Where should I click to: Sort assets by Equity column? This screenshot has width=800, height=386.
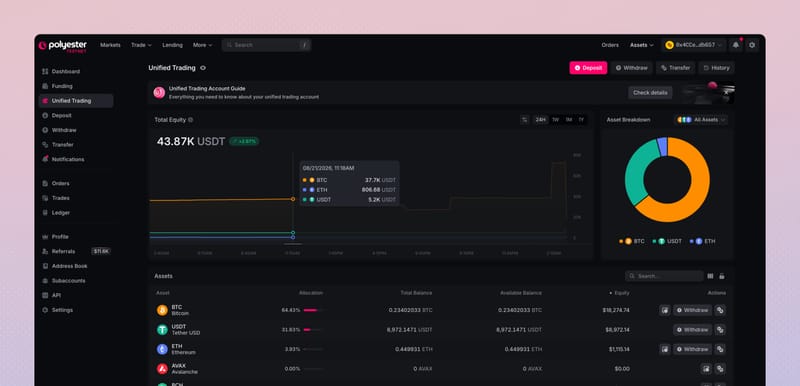click(620, 293)
